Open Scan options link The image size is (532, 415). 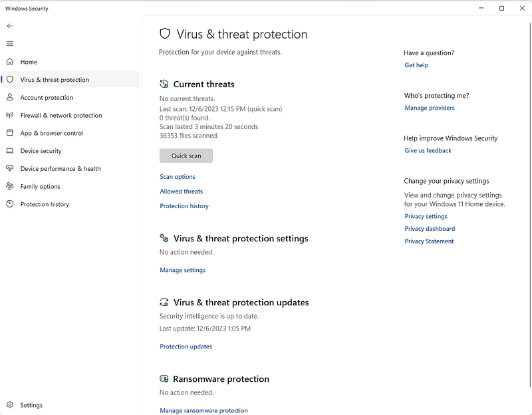178,177
